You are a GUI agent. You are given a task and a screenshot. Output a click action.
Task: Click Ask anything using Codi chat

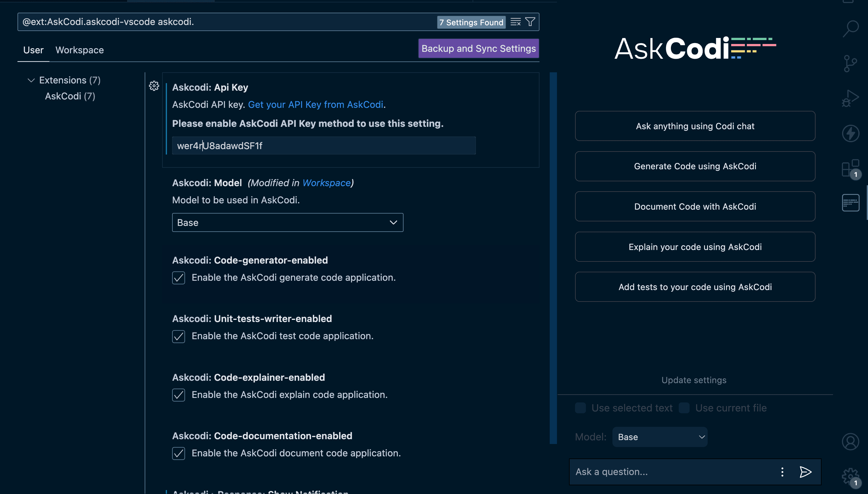(695, 126)
